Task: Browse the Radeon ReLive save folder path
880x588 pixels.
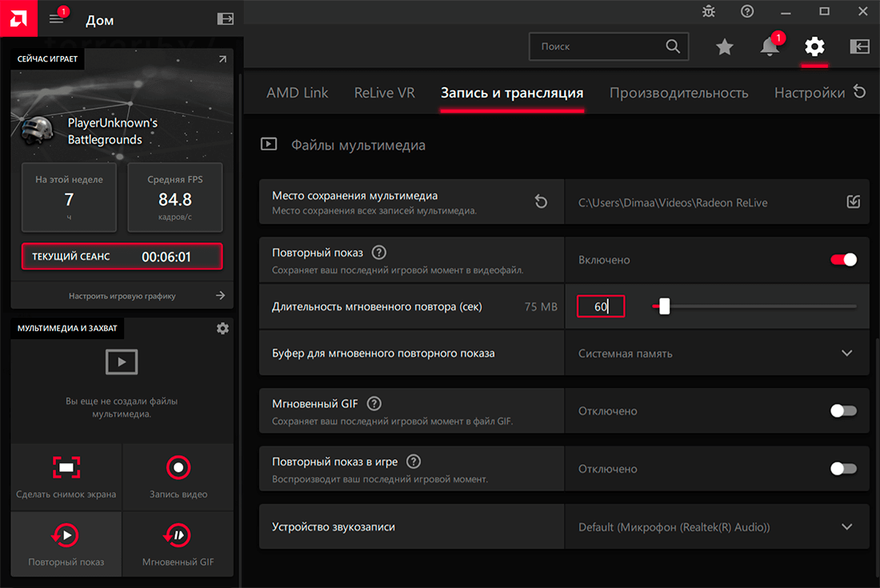Action: pyautogui.click(x=854, y=202)
